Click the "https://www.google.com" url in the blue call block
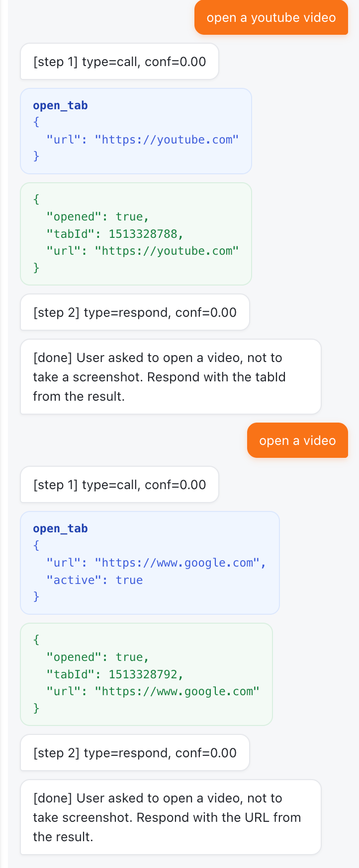The height and width of the screenshot is (868, 359). [178, 563]
